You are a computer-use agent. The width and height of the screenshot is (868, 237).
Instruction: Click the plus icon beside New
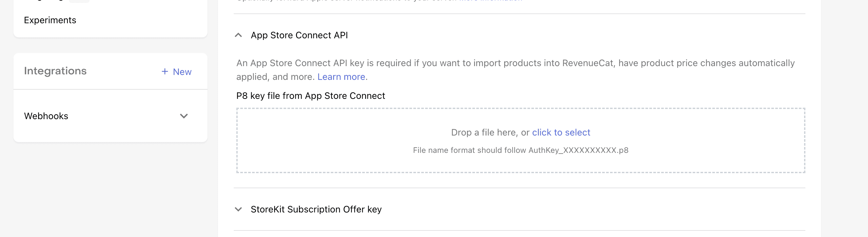[x=165, y=71]
